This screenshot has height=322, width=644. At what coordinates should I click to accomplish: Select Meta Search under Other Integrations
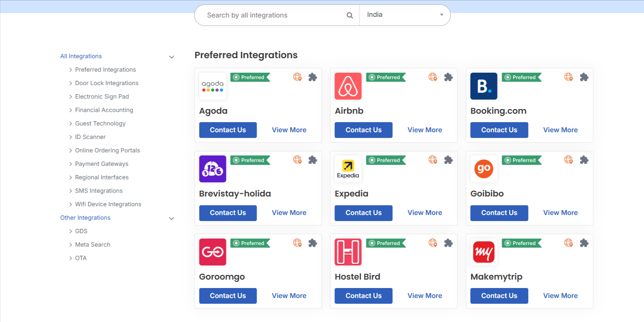pos(93,245)
